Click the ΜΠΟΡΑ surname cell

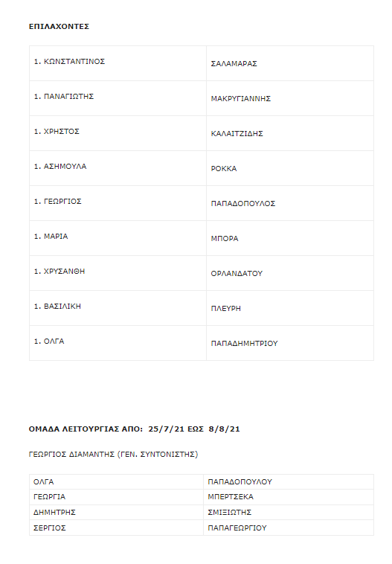point(290,238)
